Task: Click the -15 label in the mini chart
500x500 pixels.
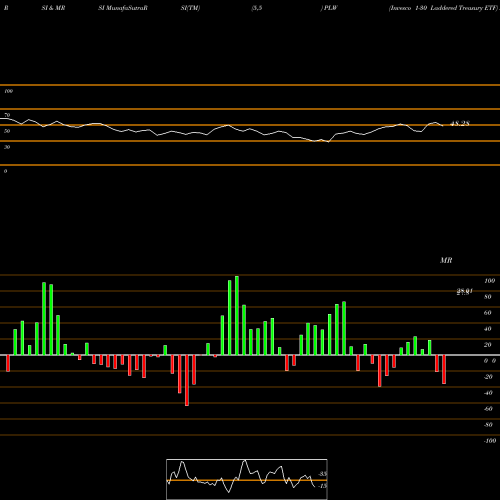Action: click(322, 486)
